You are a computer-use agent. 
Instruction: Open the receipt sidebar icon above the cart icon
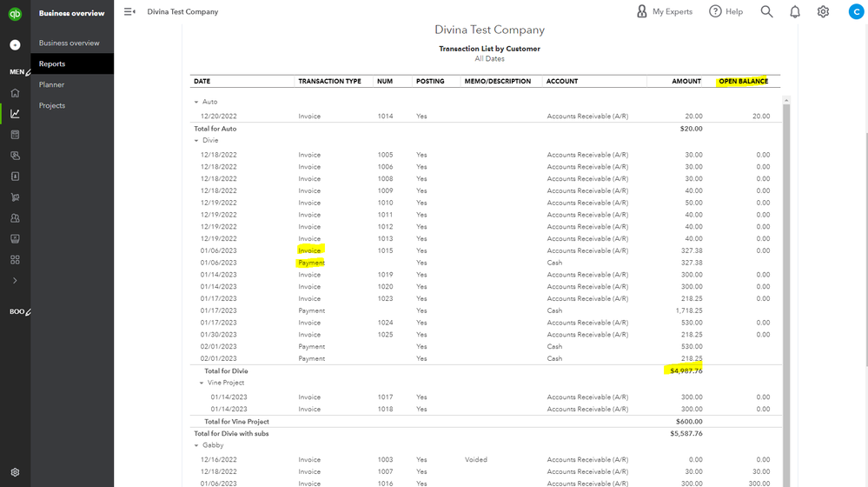pos(15,177)
